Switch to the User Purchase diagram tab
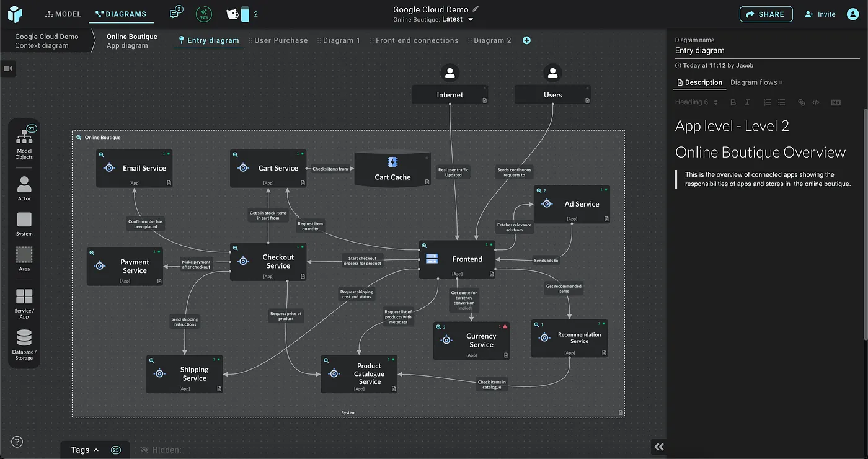Screen dimensions: 868x459 [x=280, y=40]
